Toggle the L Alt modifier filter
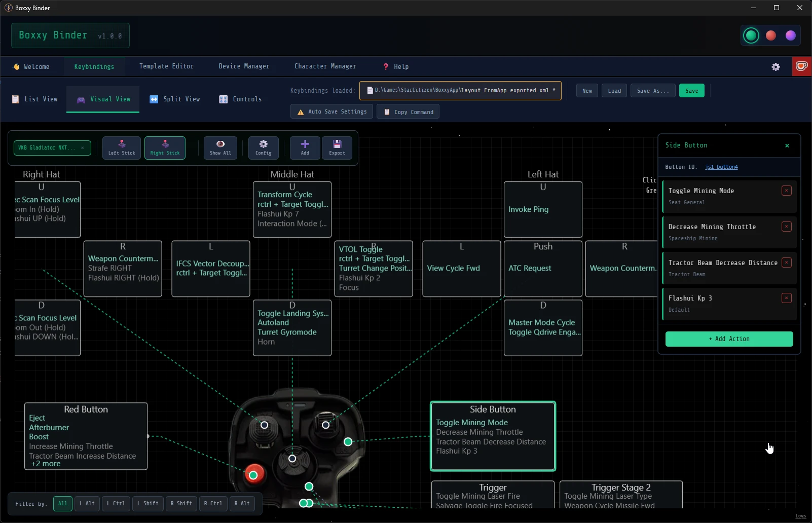Screen dimensions: 812x523 point(87,504)
